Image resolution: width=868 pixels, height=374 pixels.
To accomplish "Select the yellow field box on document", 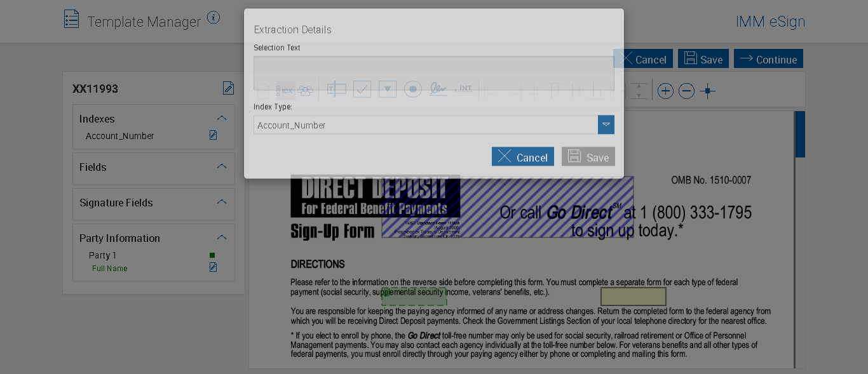I will tap(634, 297).
